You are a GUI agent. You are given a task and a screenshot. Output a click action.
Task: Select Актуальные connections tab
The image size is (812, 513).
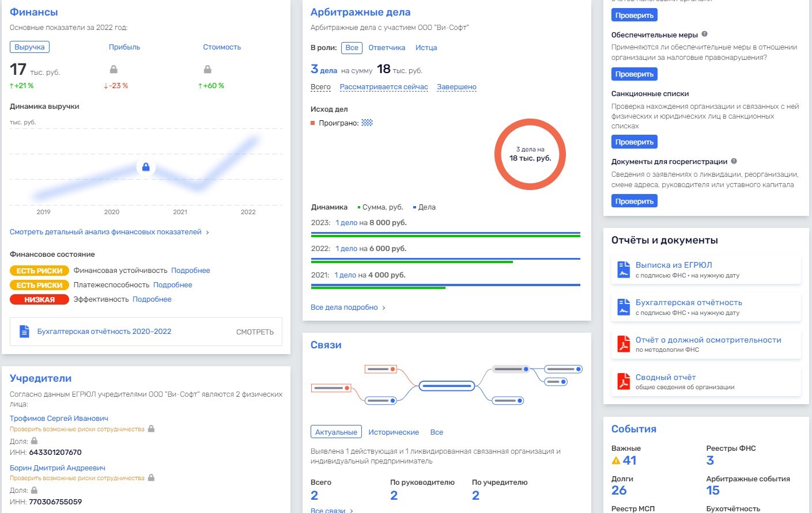[x=336, y=432]
